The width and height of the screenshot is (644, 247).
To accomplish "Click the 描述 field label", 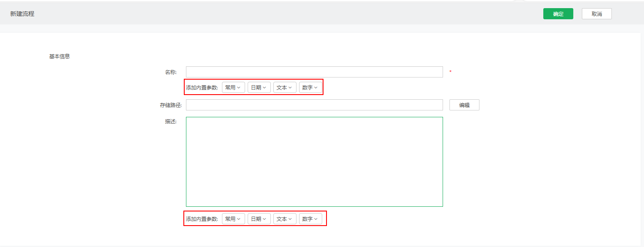I will [x=171, y=121].
